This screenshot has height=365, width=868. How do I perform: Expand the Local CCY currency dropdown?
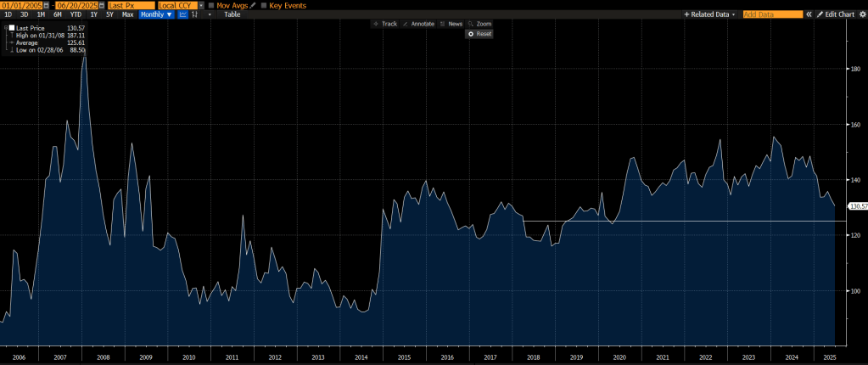pyautogui.click(x=200, y=5)
